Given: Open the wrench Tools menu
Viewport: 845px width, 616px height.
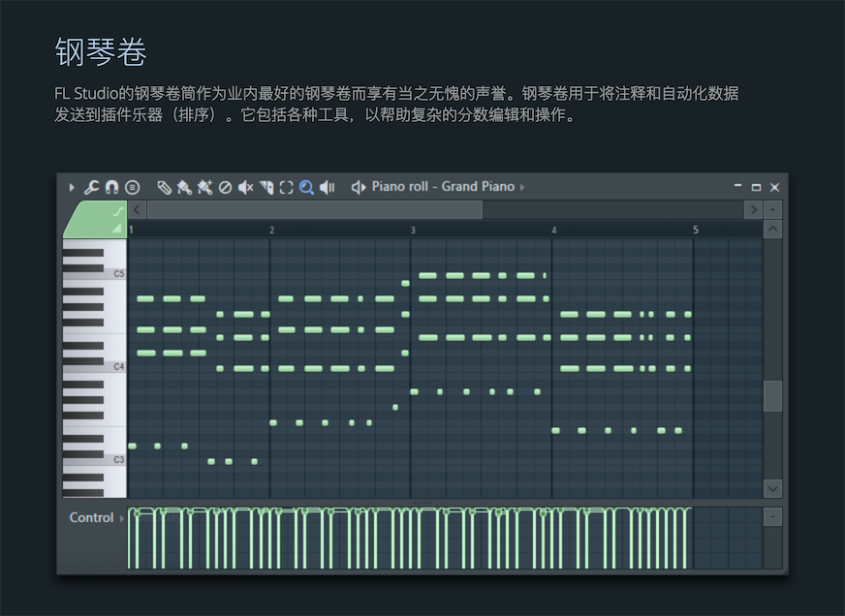Looking at the screenshot, I should 92,187.
